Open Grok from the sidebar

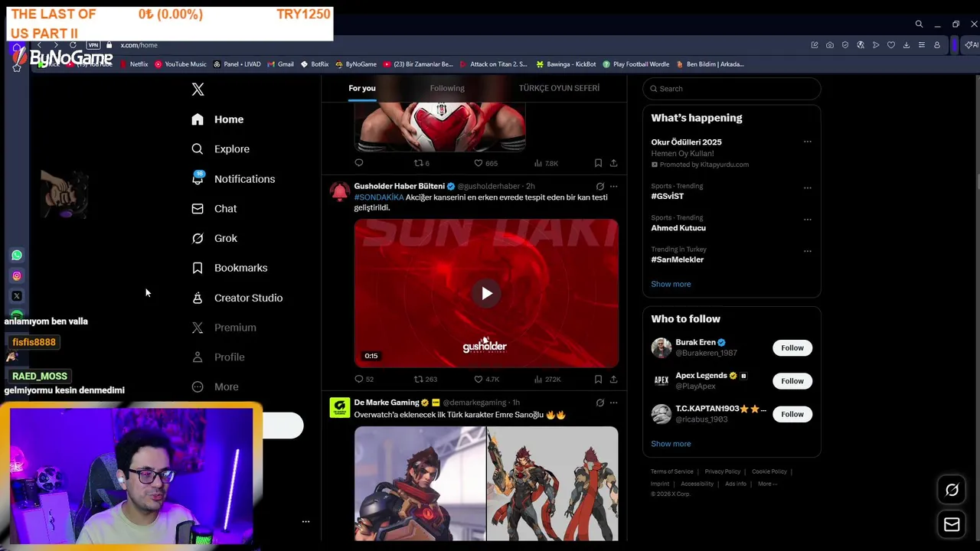pos(214,239)
